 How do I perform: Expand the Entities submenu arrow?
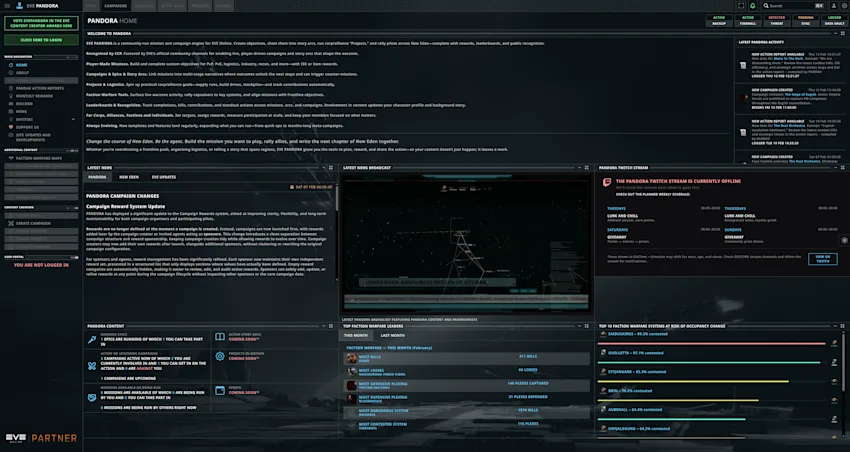[x=73, y=119]
